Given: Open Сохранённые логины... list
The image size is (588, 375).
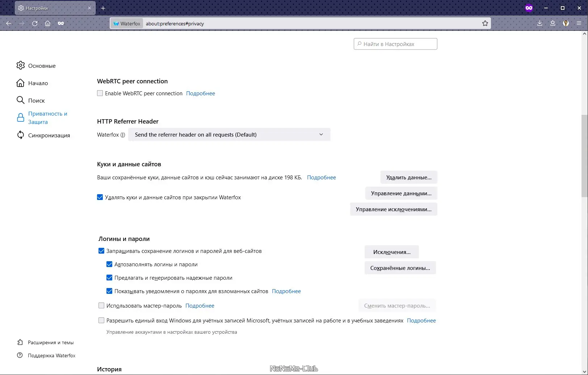Looking at the screenshot, I should point(400,268).
